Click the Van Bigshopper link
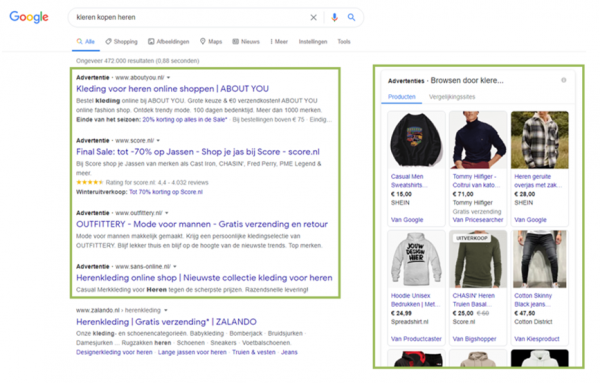 click(474, 339)
